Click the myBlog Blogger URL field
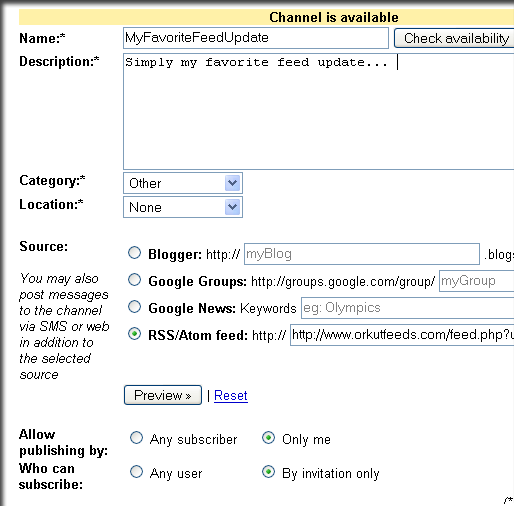This screenshot has width=514, height=506. (x=362, y=254)
